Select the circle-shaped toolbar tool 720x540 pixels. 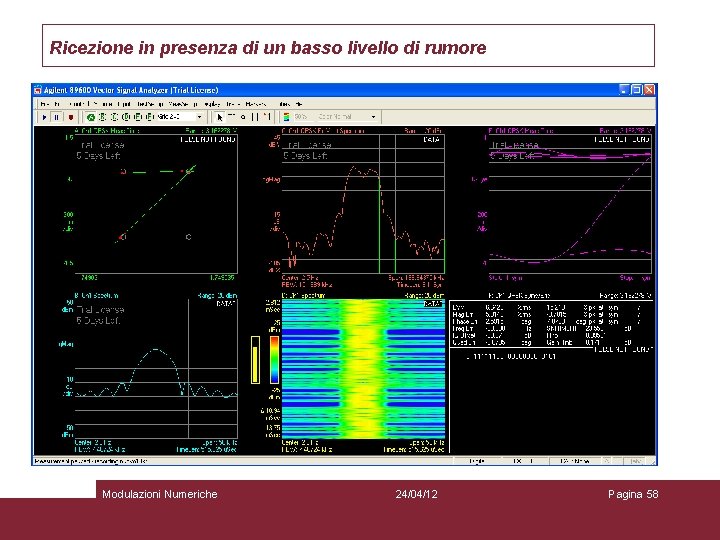coord(243,117)
